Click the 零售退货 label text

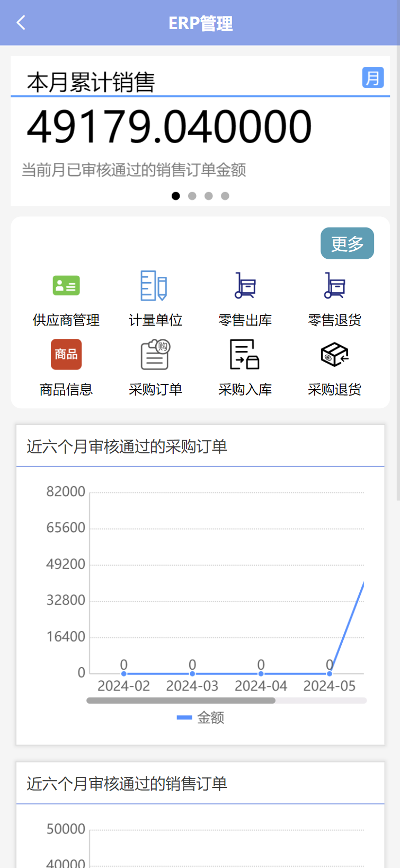pyautogui.click(x=335, y=320)
